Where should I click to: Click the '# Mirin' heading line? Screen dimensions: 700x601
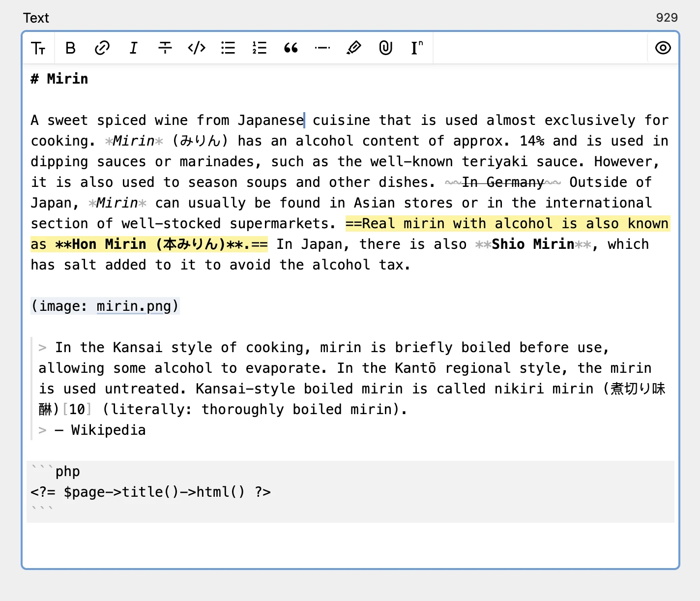59,79
